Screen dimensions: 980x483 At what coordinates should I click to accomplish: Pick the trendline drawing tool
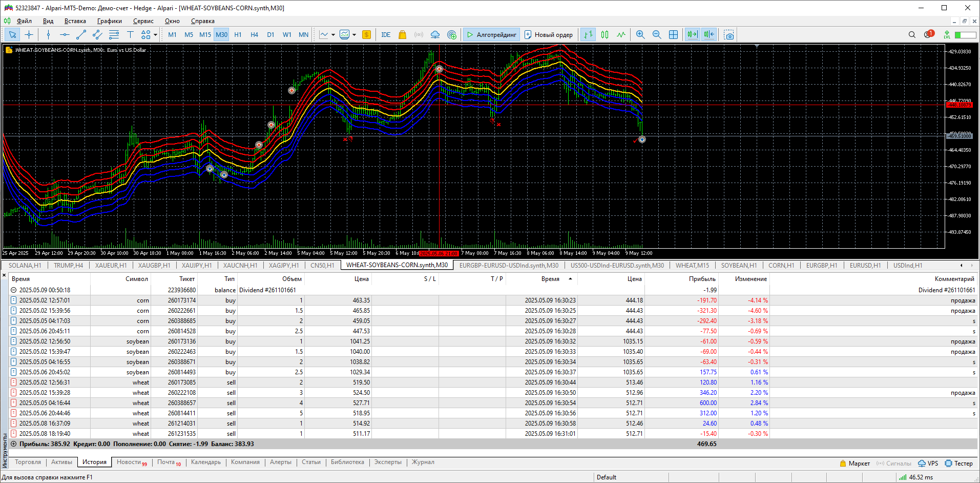tap(81, 35)
